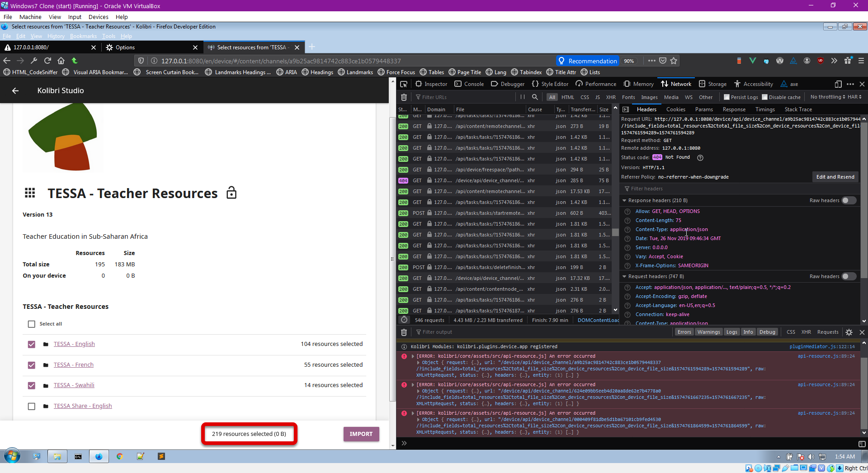Go back with Kolibri Studio arrow
The width and height of the screenshot is (868, 473).
[15, 91]
